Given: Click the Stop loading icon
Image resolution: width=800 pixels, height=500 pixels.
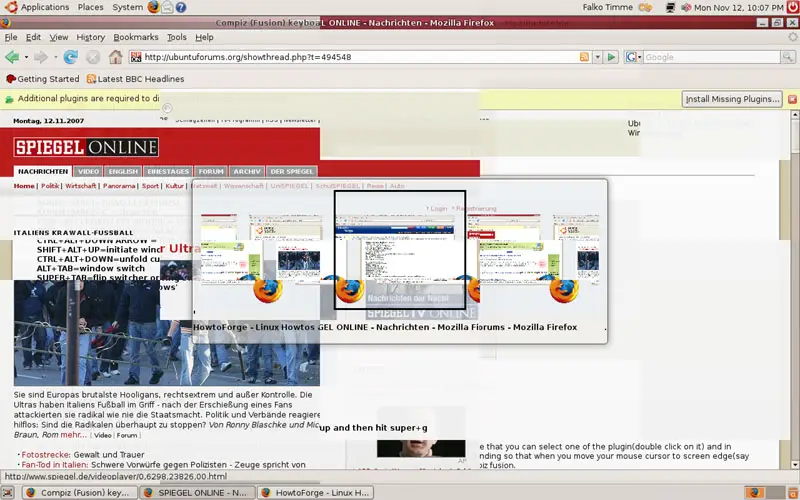Looking at the screenshot, I should tap(93, 57).
